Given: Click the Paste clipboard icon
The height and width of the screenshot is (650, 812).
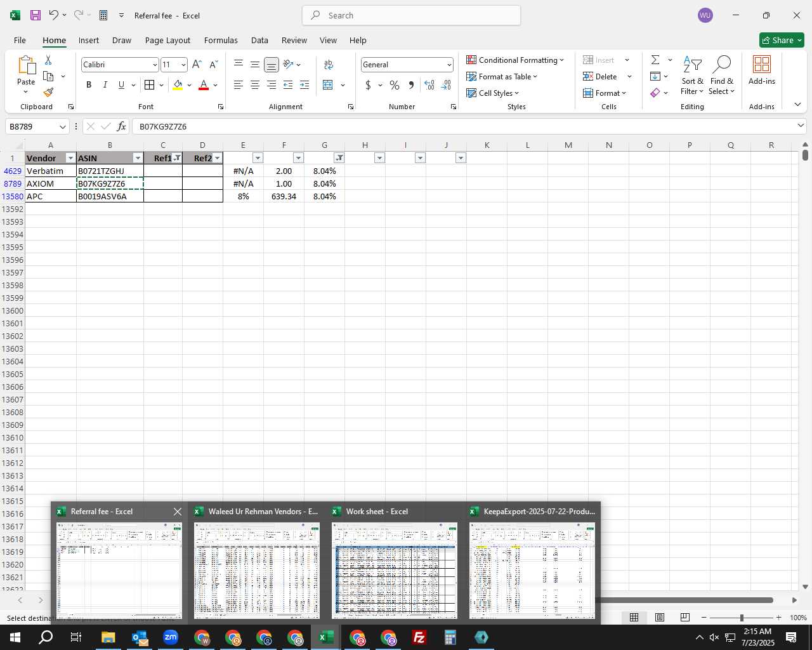Looking at the screenshot, I should point(26,65).
